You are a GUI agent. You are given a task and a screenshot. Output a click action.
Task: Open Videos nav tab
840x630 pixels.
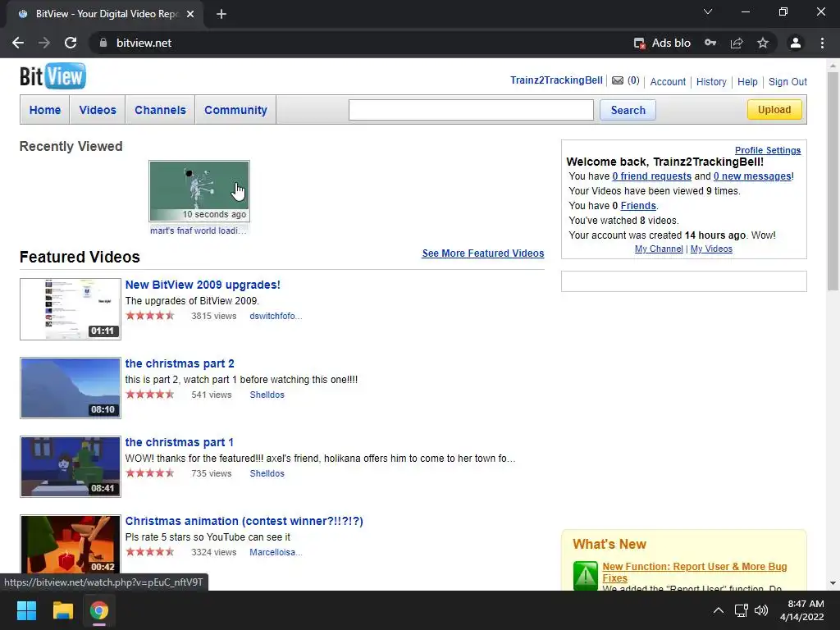(98, 110)
